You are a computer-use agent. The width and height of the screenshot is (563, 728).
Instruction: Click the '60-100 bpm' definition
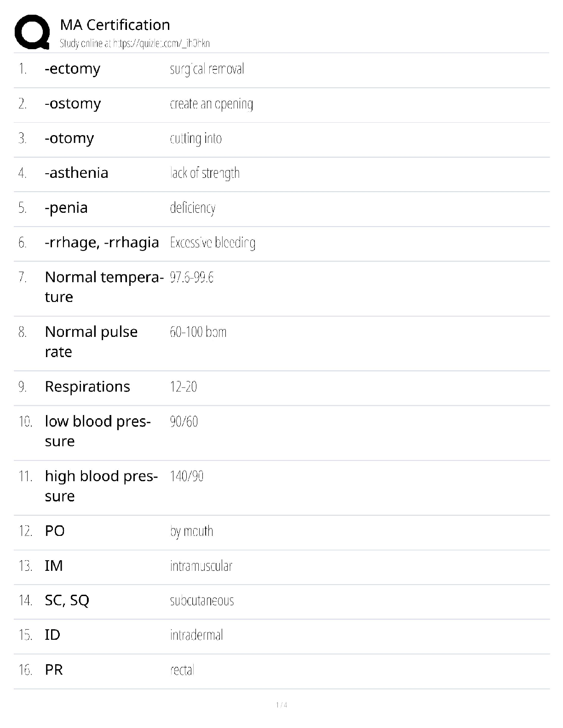tap(198, 332)
